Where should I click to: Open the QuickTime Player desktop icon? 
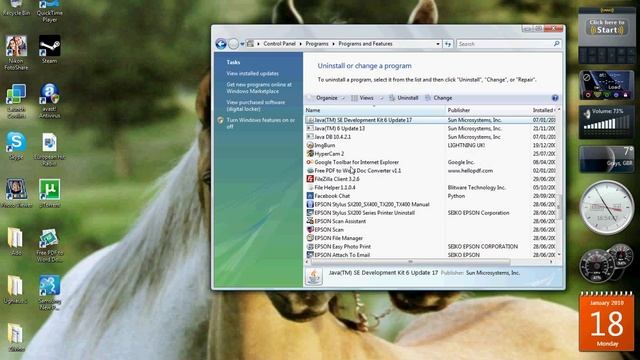coord(49,11)
